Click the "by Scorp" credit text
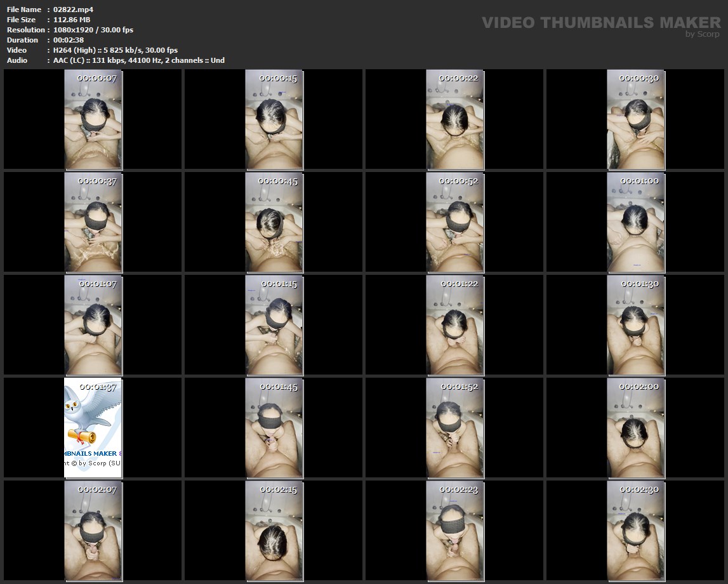The height and width of the screenshot is (584, 728). tap(702, 34)
